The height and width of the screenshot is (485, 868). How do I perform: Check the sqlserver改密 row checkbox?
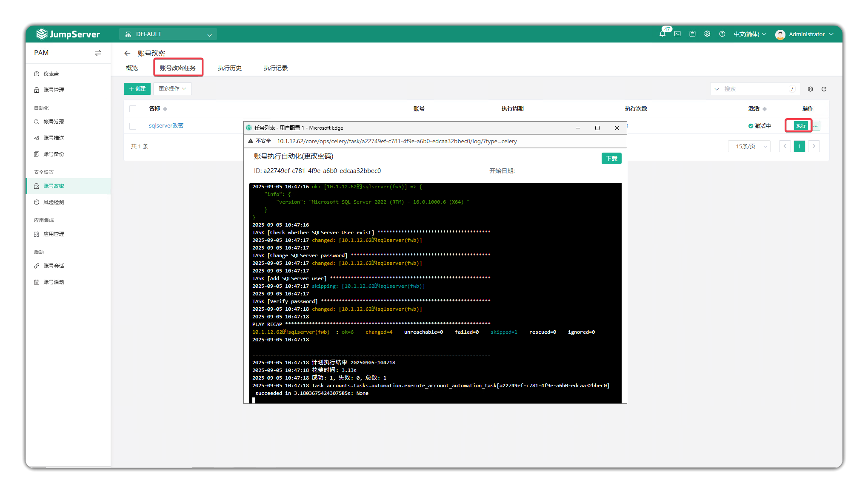click(133, 126)
